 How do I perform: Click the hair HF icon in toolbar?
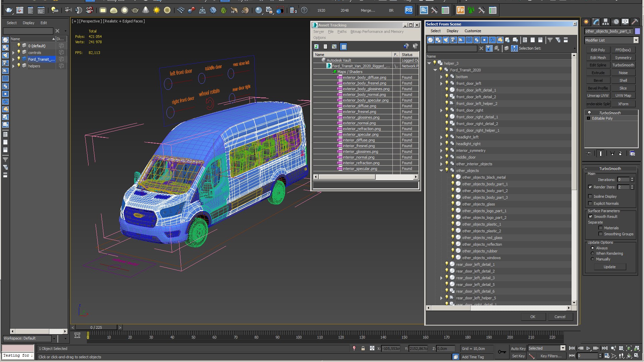[234, 10]
